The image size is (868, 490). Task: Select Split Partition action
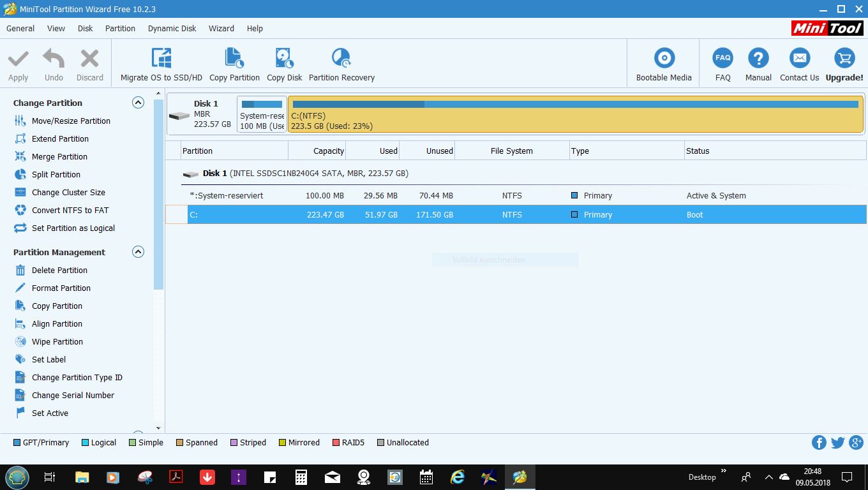click(x=56, y=174)
